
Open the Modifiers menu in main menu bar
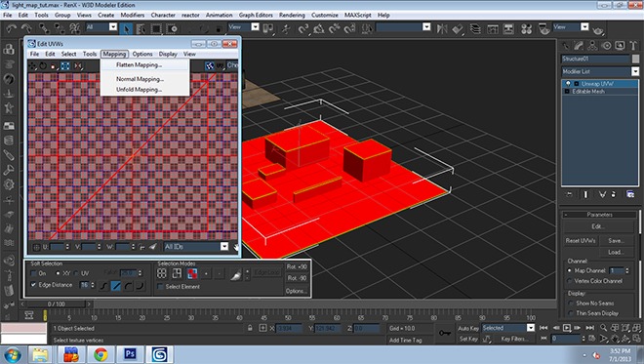coord(133,16)
